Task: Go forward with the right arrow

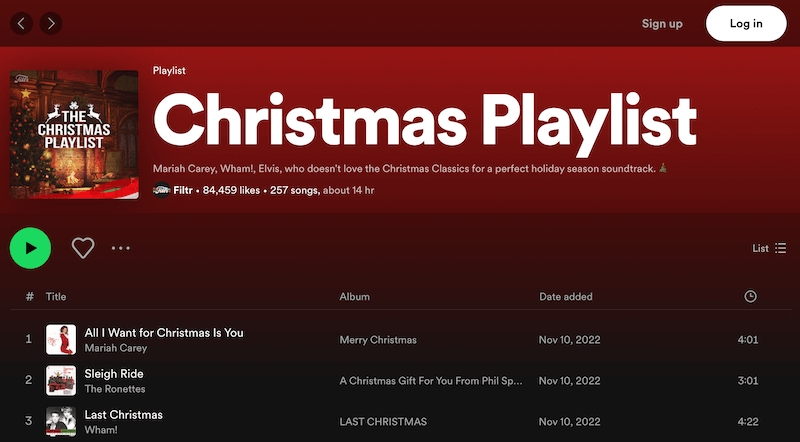Action: click(x=51, y=23)
